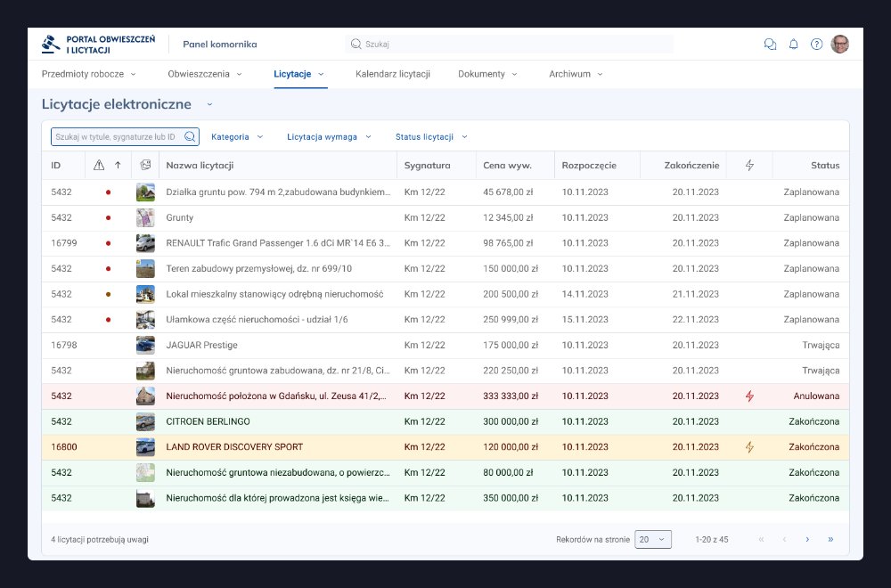Click ID 16798 cell
Screen dimensions: 891x588
(63, 345)
